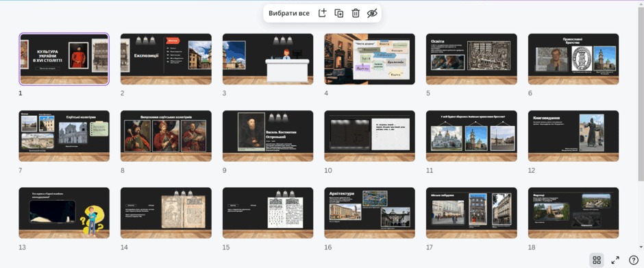Image resolution: width=644 pixels, height=268 pixels.
Task: Click the trash delete icon
Action: pyautogui.click(x=356, y=13)
